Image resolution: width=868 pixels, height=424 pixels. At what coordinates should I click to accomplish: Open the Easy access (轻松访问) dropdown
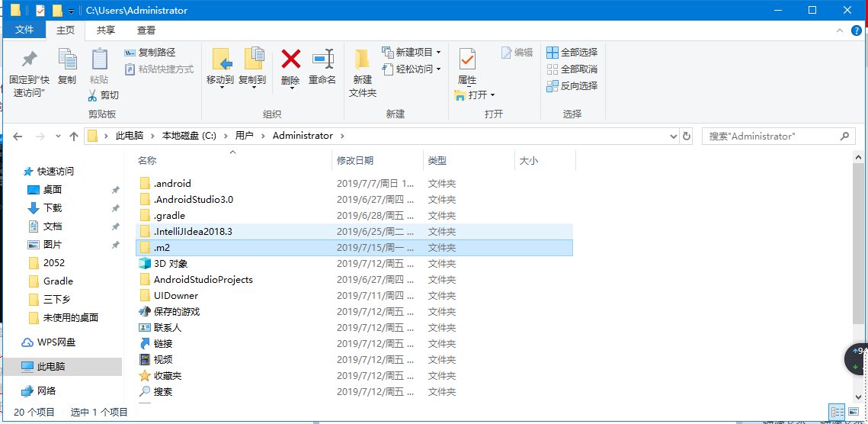pos(412,69)
